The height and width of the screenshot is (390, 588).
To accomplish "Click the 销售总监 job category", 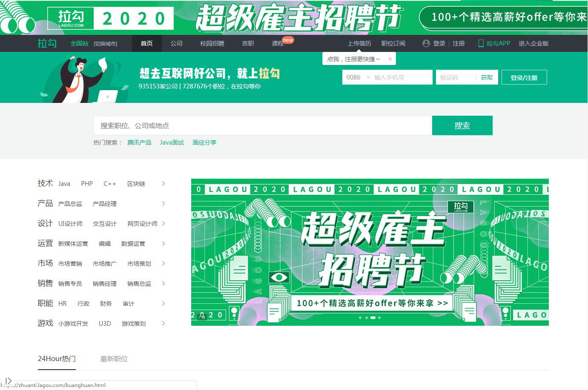I will click(x=139, y=284).
